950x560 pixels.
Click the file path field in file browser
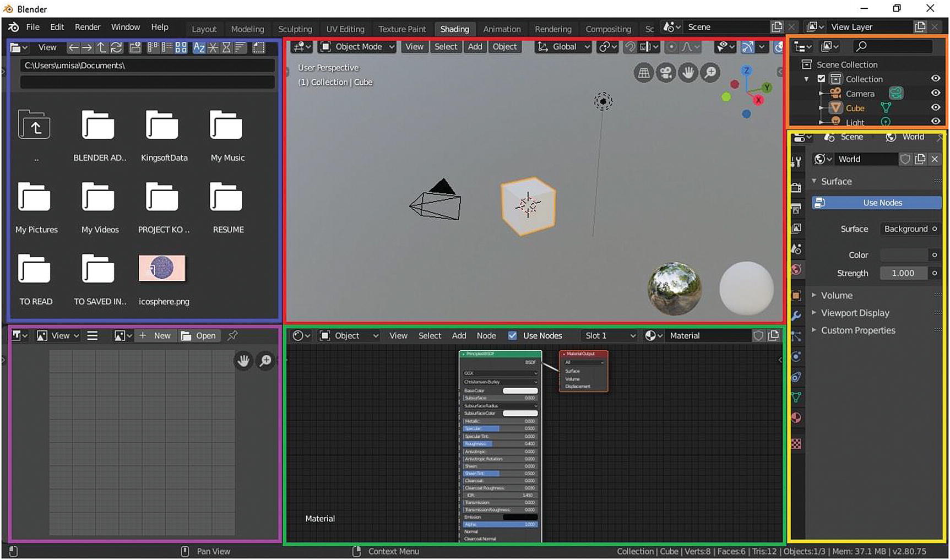click(x=147, y=66)
